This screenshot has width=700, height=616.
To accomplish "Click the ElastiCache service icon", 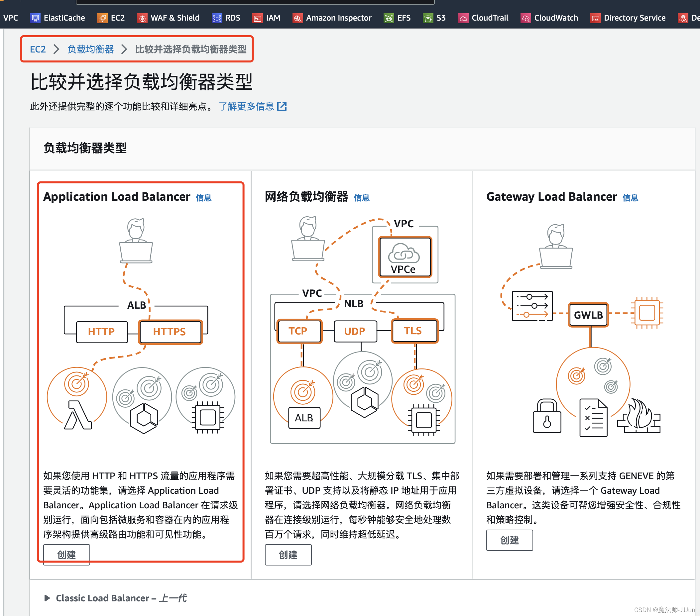I will tap(35, 18).
